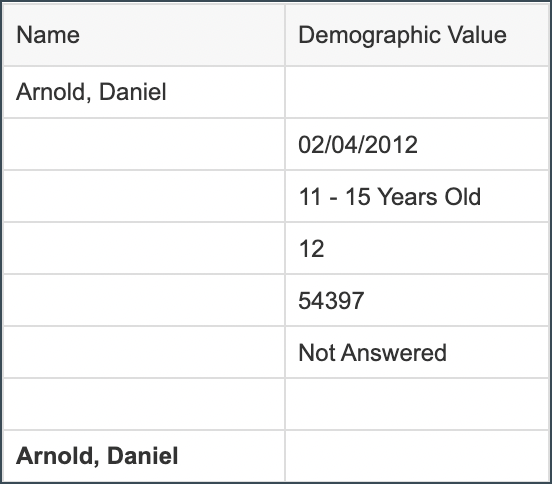Click empty name cell beside 54397
The width and height of the screenshot is (552, 484).
(144, 300)
